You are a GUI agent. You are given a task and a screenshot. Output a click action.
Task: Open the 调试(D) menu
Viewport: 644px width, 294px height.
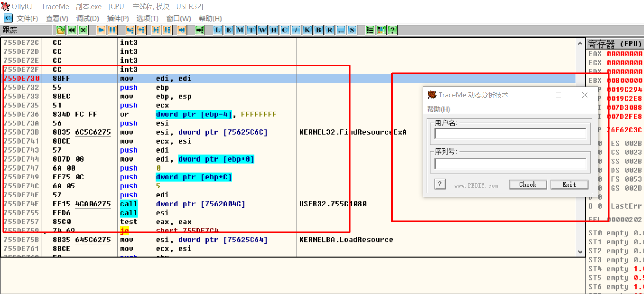click(88, 19)
